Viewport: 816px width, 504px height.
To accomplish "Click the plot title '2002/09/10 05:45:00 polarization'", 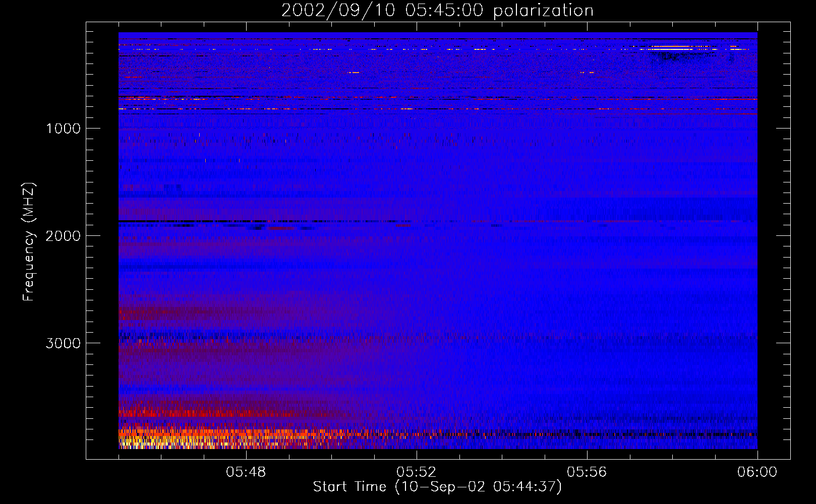I will [437, 10].
